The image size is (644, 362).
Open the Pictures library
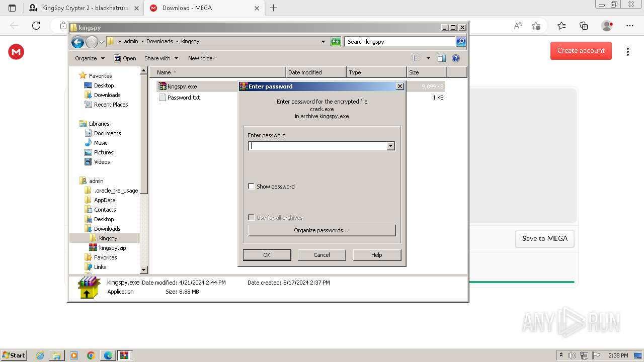coord(104,152)
